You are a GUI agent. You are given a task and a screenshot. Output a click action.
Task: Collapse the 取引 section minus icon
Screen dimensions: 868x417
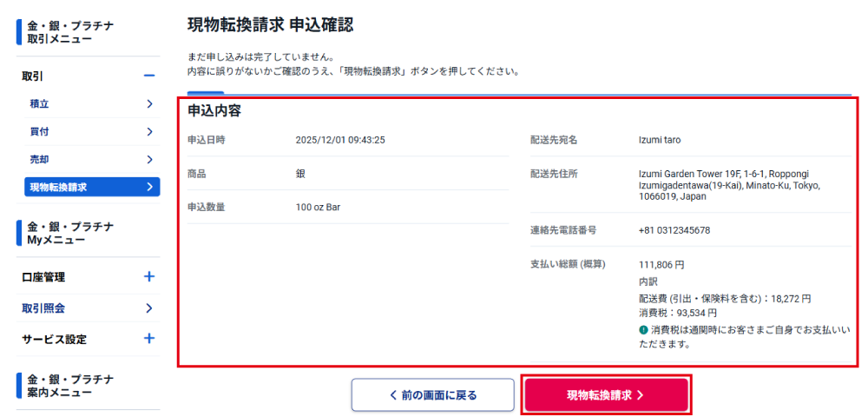coord(148,76)
